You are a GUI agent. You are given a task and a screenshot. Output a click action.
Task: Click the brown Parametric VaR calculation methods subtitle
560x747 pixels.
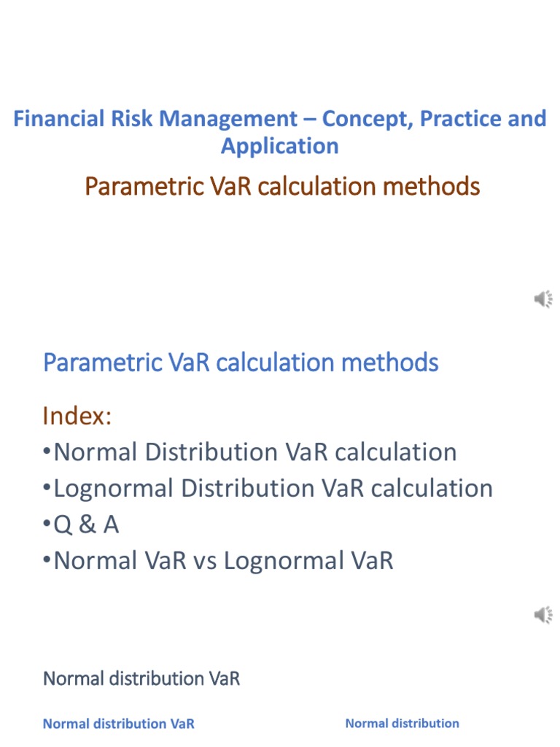282,186
